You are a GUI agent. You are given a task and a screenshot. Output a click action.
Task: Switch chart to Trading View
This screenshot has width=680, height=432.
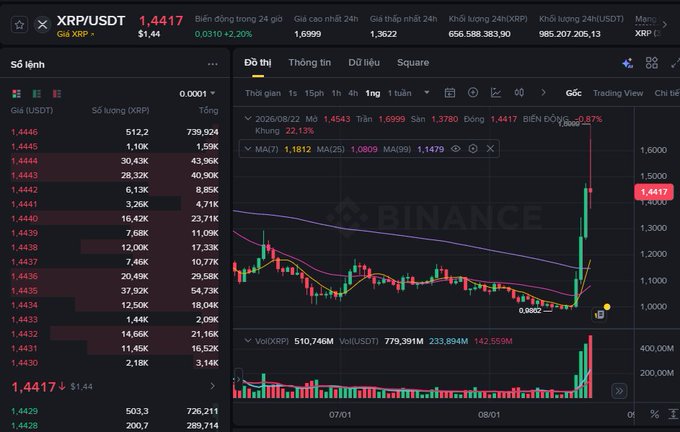pos(618,93)
